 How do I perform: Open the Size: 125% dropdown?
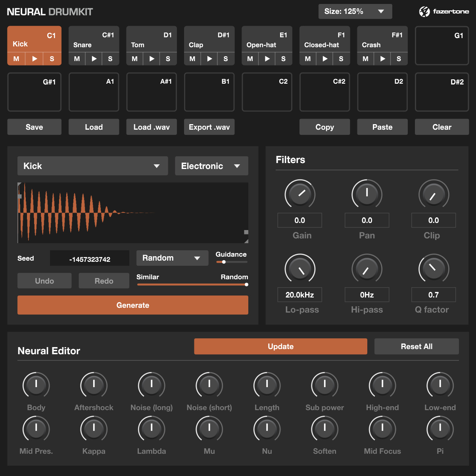[355, 11]
